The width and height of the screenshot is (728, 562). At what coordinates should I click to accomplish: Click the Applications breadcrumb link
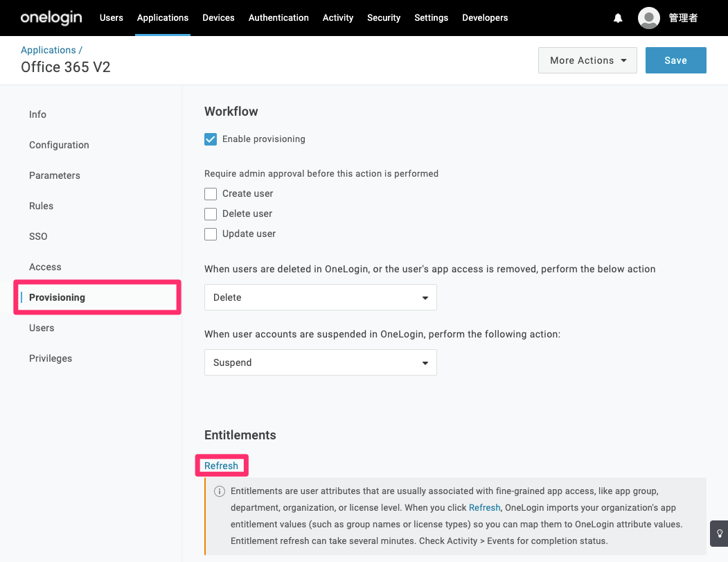(x=48, y=50)
